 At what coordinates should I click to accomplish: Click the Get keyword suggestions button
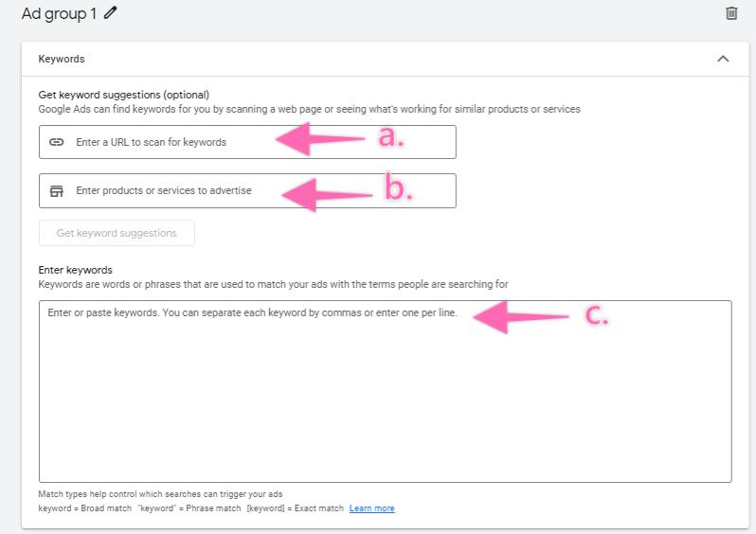[117, 233]
